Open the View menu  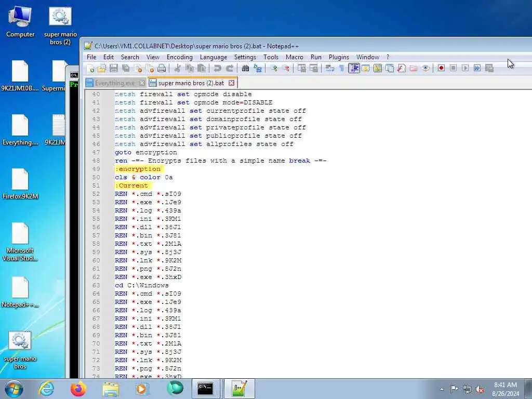click(x=153, y=57)
